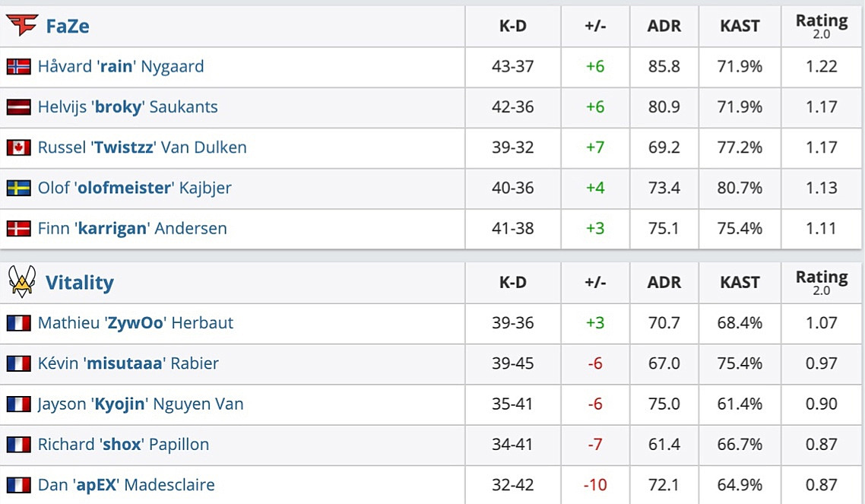Open Finn 'karrigan' Andersen profile link
The width and height of the screenshot is (865, 504).
(x=132, y=228)
